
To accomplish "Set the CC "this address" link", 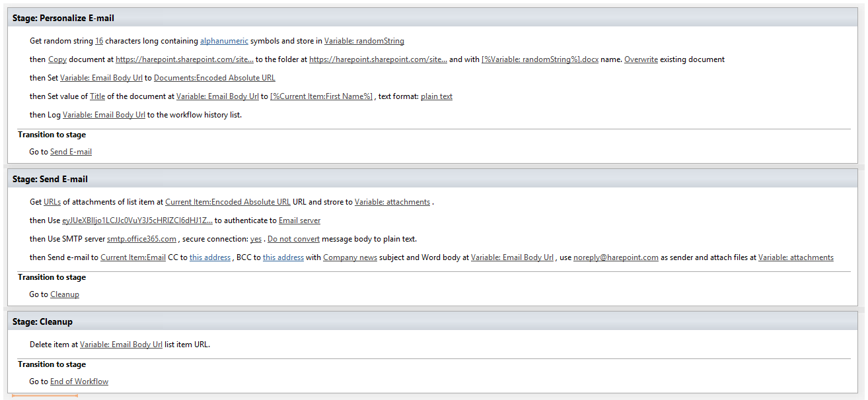I will (210, 257).
